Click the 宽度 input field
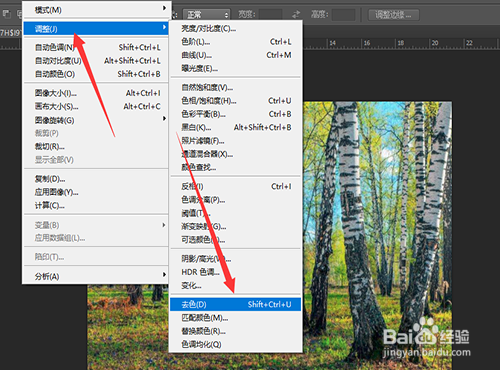 tap(270, 15)
